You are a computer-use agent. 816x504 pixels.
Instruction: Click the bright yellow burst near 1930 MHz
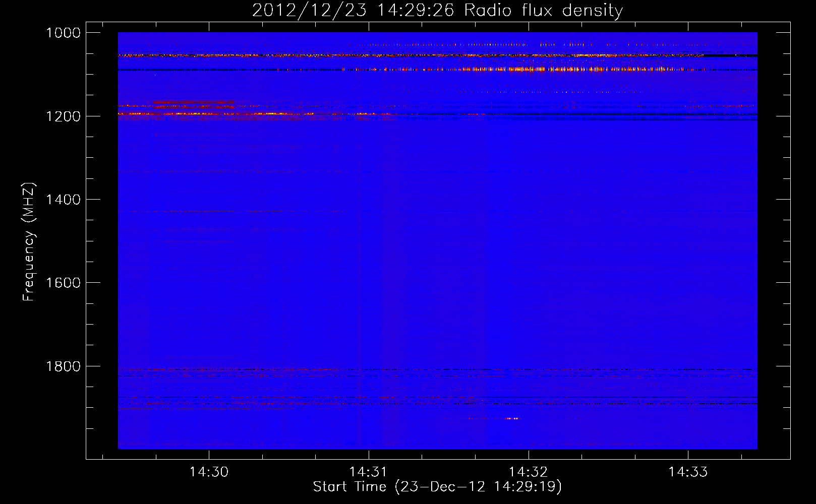512,418
